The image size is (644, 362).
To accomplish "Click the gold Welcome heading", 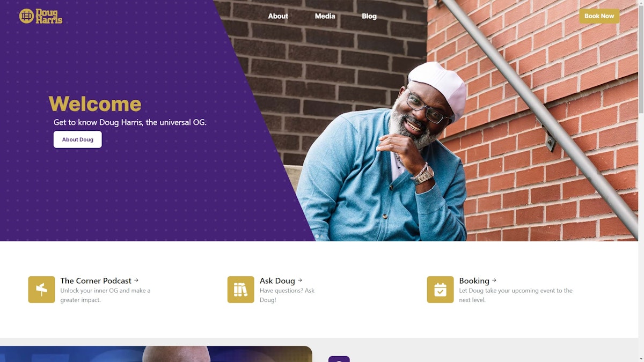I will [x=95, y=104].
